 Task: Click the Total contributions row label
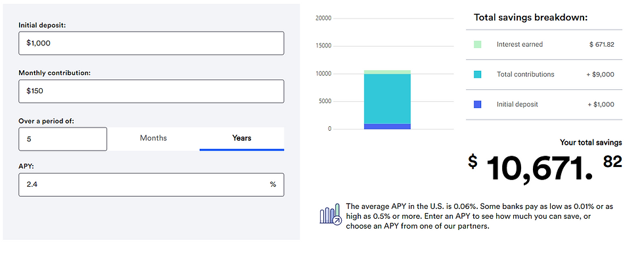(525, 74)
